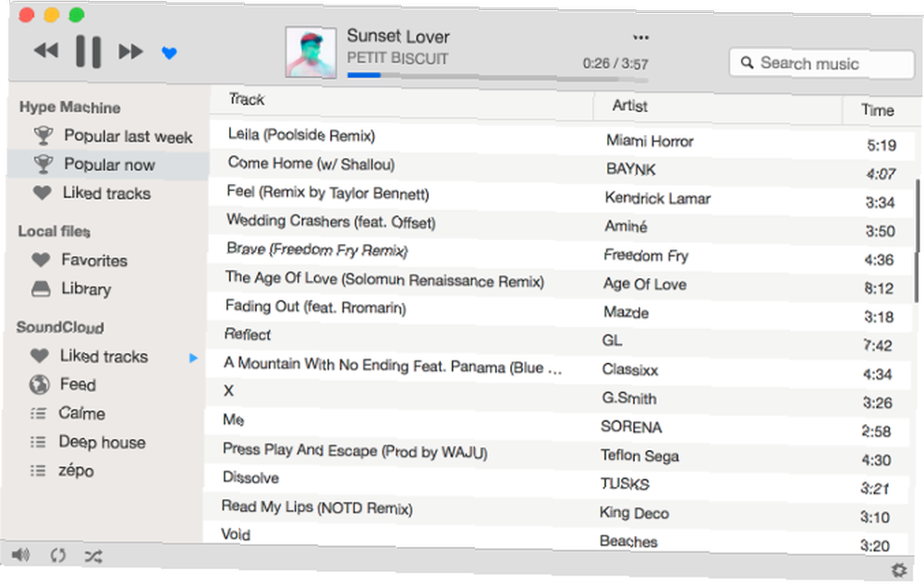Toggle the blue like heart

(x=169, y=53)
